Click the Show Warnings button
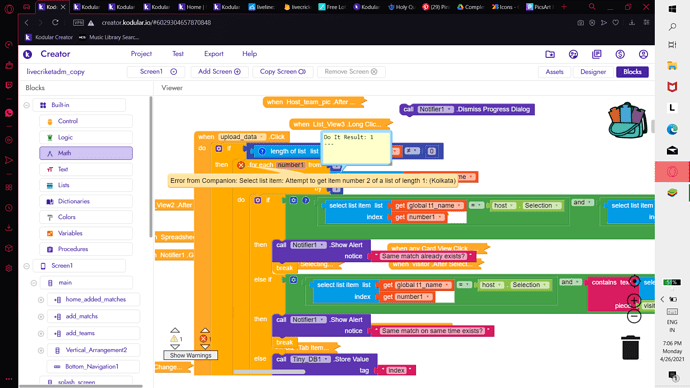 point(191,355)
